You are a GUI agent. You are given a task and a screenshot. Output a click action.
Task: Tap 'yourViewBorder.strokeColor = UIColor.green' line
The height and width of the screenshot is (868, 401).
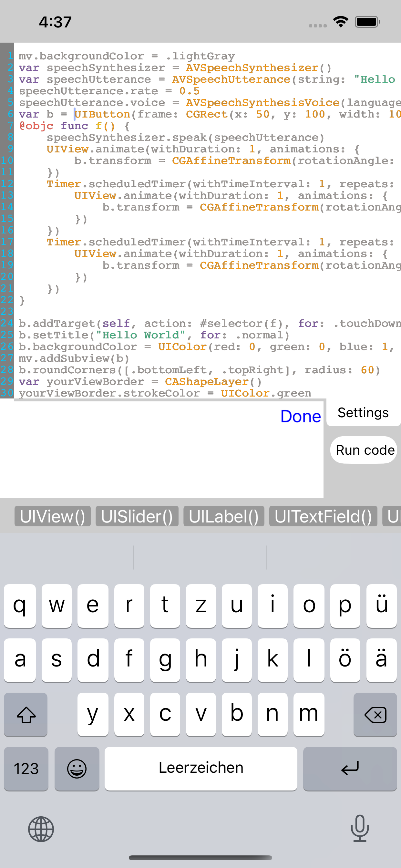tap(165, 393)
